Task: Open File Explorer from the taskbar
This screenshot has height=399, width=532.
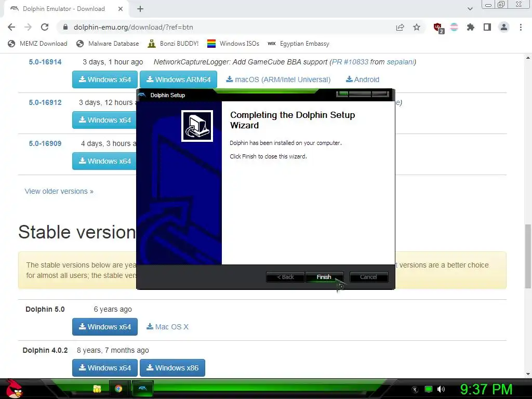Action: (97, 389)
